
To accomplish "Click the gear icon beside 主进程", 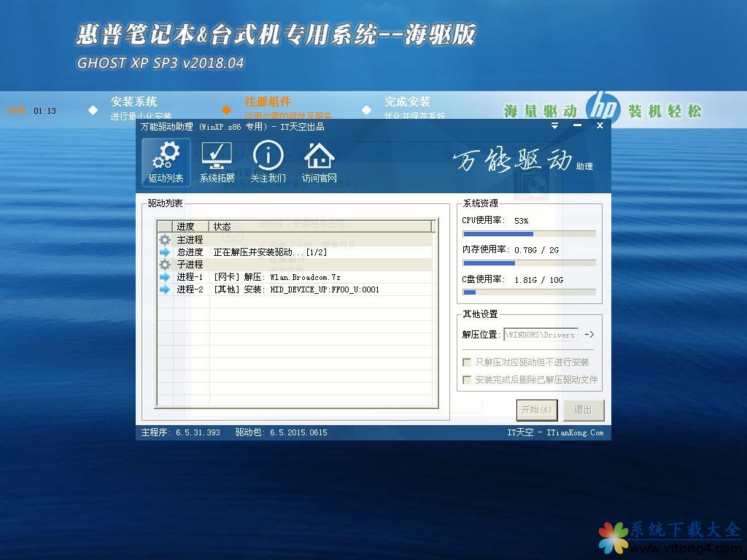I will click(165, 239).
